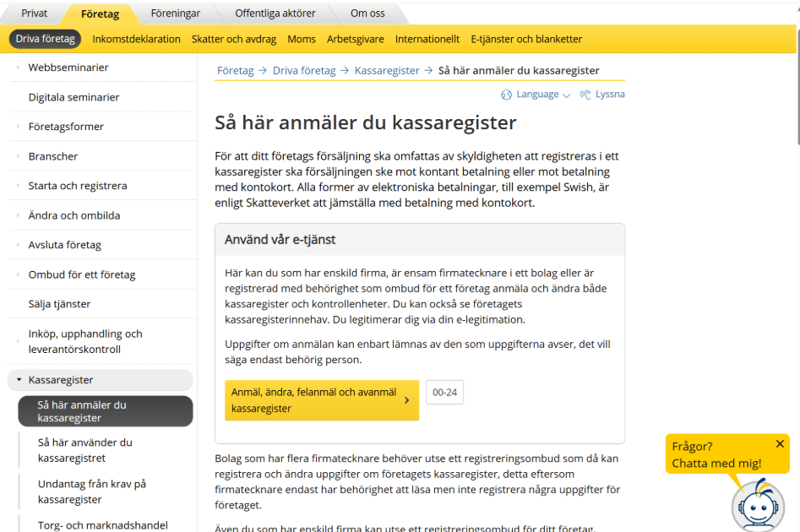The height and width of the screenshot is (532, 800).
Task: Switch to the Privat tab
Action: click(x=34, y=14)
